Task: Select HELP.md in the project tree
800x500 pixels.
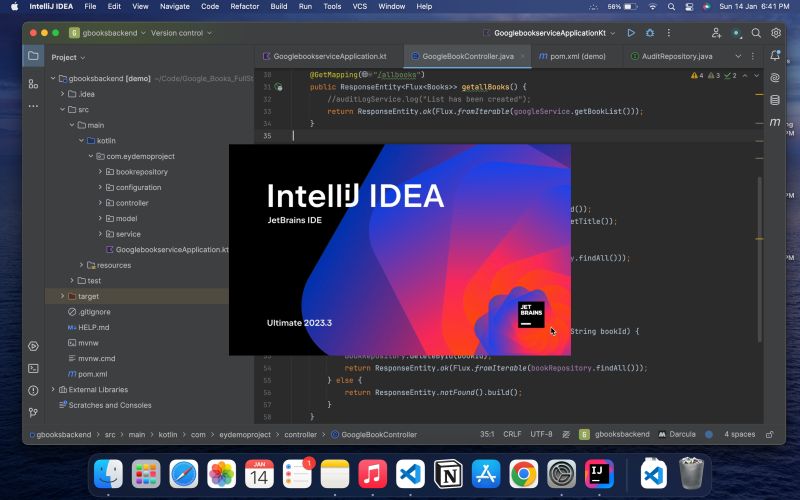Action: point(93,327)
